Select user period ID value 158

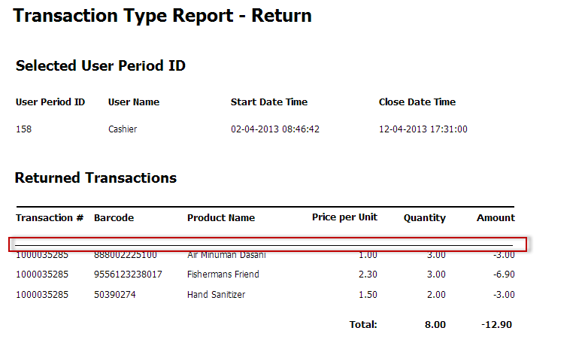click(24, 129)
